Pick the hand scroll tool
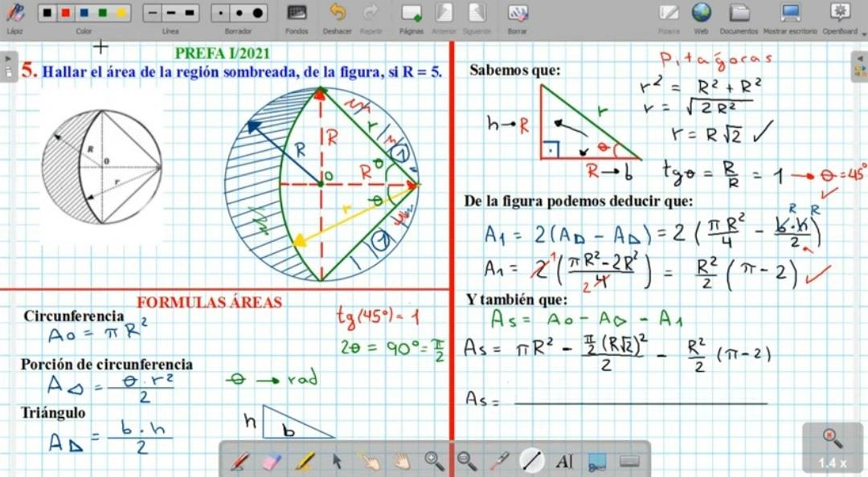Viewport: 868px width, 477px height. tap(401, 461)
